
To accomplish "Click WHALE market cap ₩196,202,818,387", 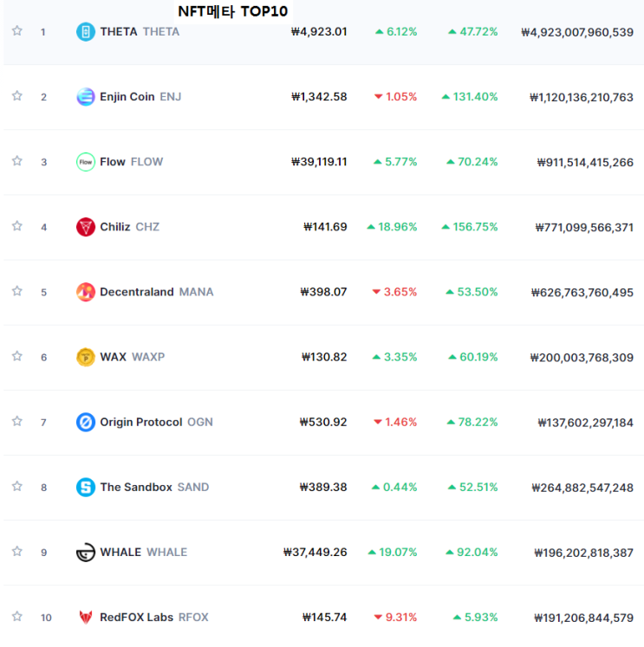I will click(x=583, y=553).
